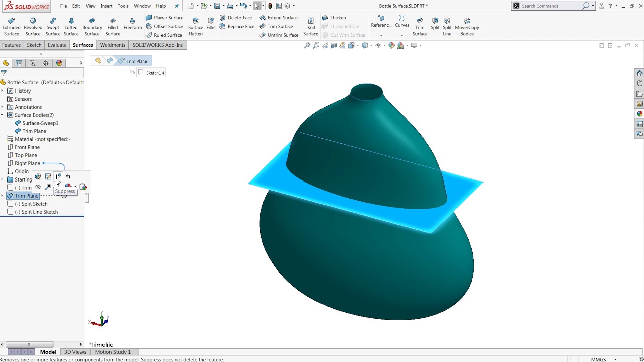Click Rollback in the context toolbar

point(68,176)
